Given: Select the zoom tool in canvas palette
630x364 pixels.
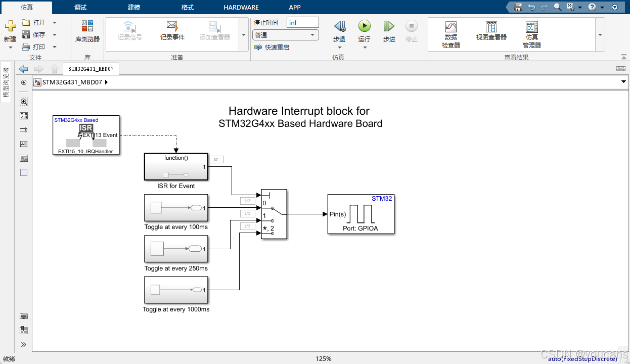Looking at the screenshot, I should click(24, 102).
